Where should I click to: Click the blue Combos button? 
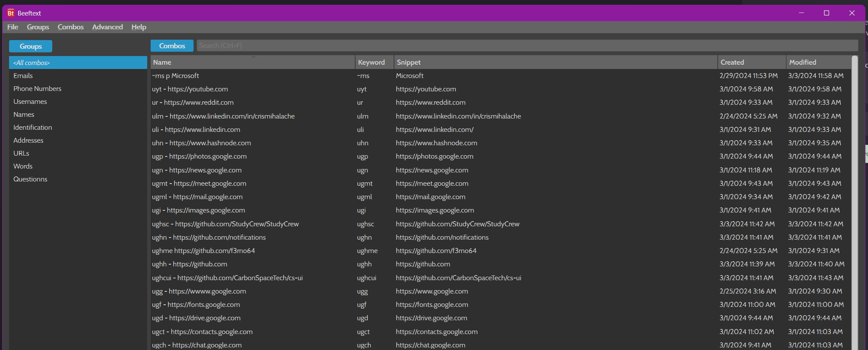(172, 46)
